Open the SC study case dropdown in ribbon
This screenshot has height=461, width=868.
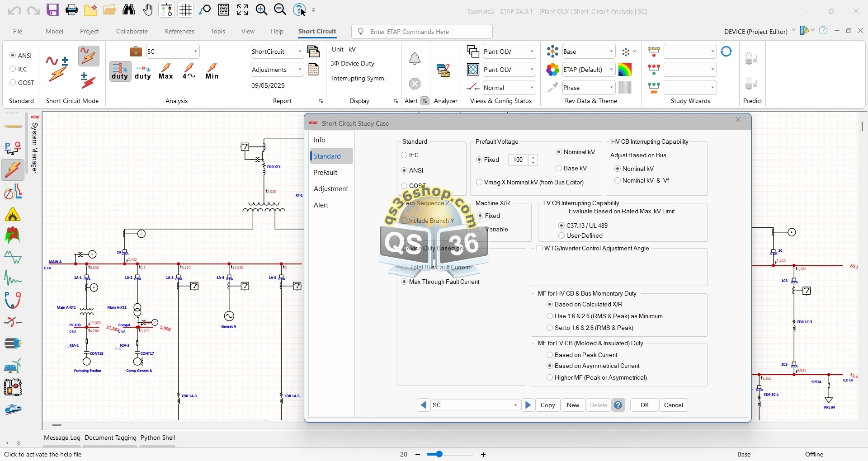[195, 52]
